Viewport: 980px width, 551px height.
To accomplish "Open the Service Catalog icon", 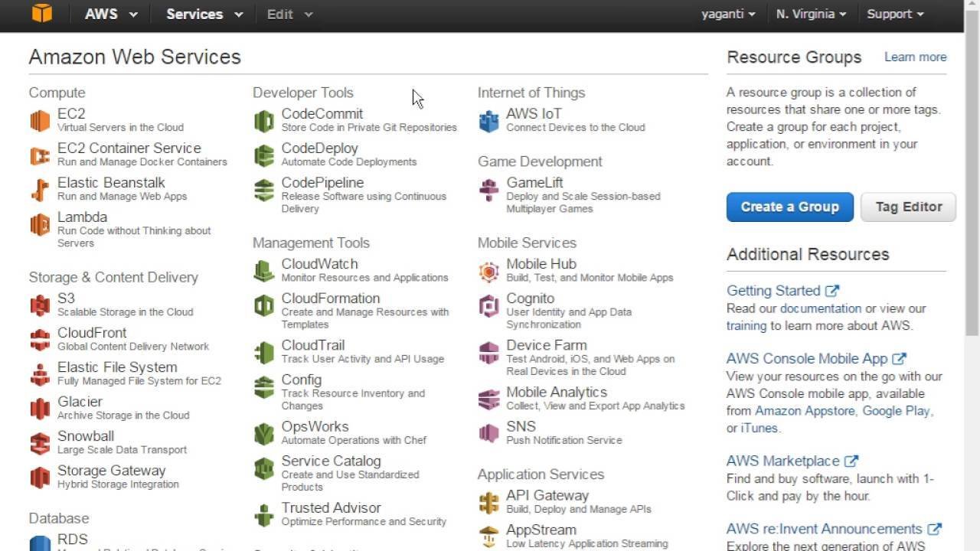I will 264,468.
